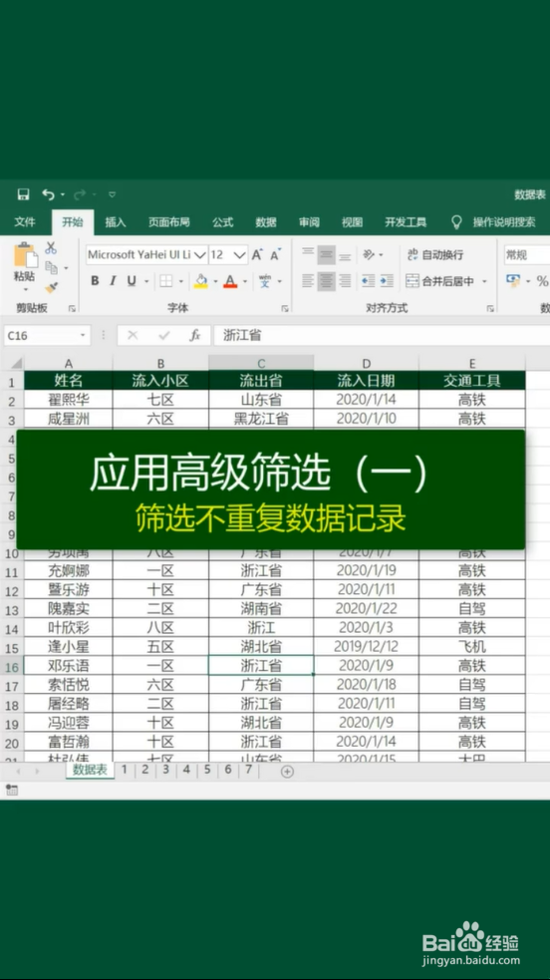Select the column D header
The height and width of the screenshot is (980, 550).
pyautogui.click(x=367, y=364)
